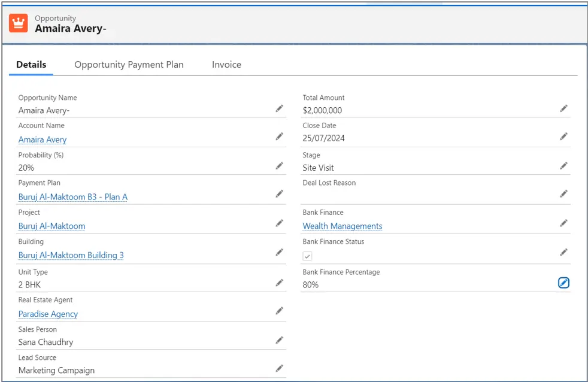Click the Amaira Avery- header title

pos(71,29)
